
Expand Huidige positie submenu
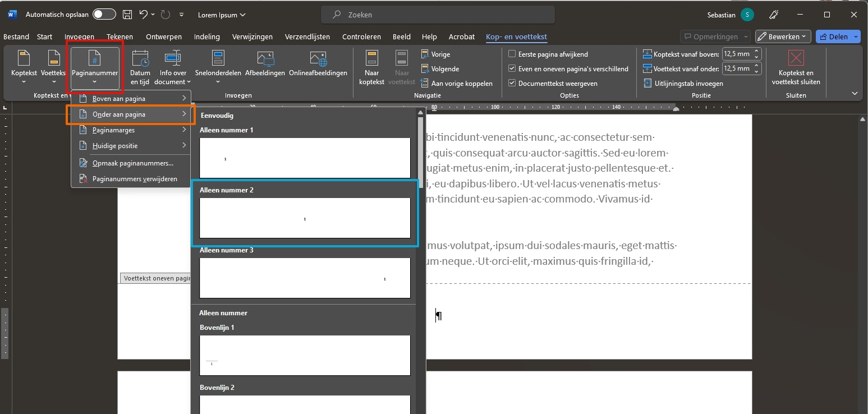pos(131,146)
